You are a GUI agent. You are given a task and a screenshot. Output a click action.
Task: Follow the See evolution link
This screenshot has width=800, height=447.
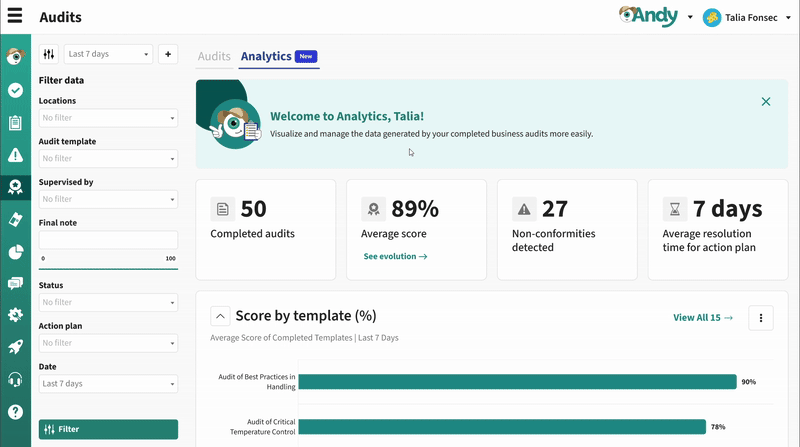tap(395, 257)
